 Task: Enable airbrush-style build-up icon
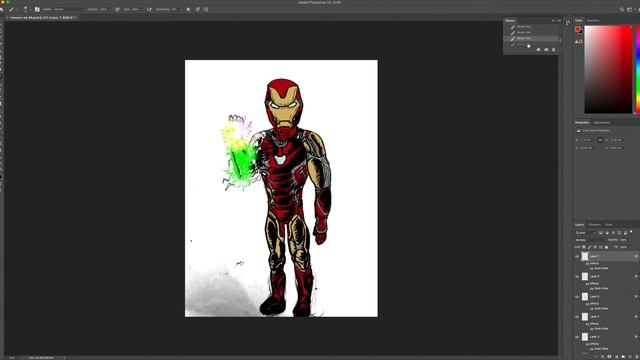[x=149, y=9]
